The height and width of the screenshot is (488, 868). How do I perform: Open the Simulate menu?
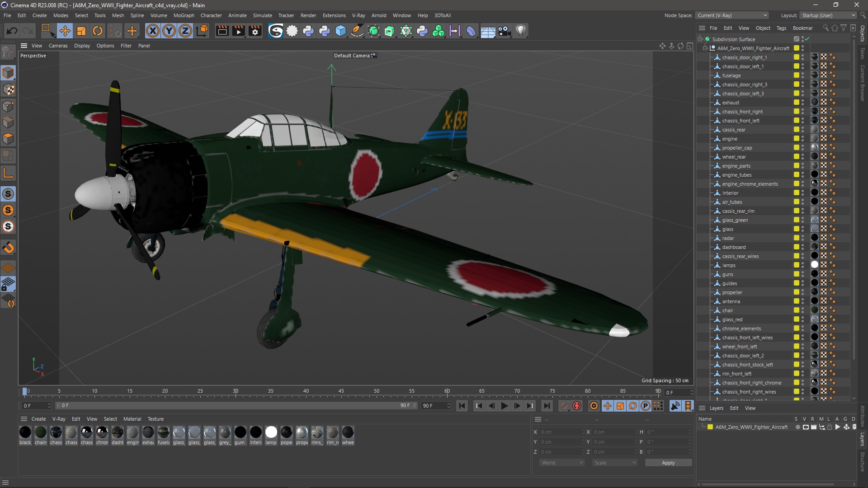pos(262,15)
